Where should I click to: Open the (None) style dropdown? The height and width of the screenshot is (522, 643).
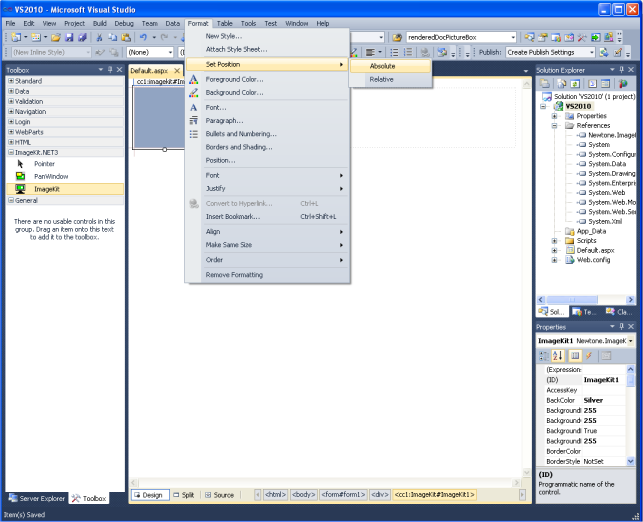click(x=170, y=52)
